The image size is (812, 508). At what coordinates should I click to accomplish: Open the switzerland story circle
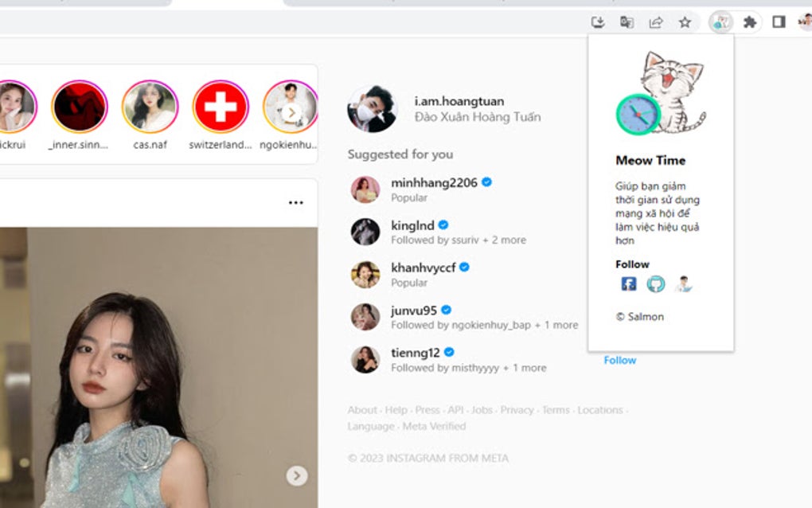pos(221,106)
